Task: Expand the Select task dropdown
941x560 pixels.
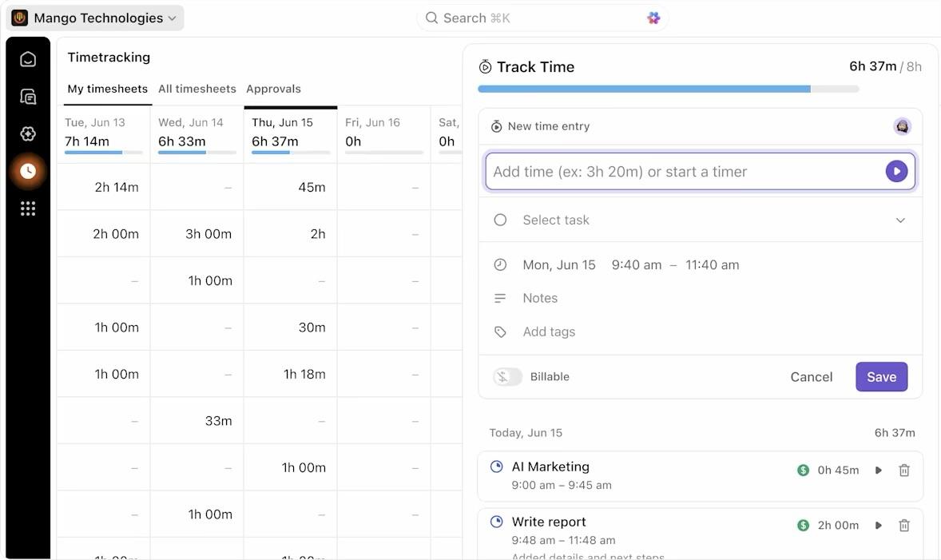Action: 900,220
